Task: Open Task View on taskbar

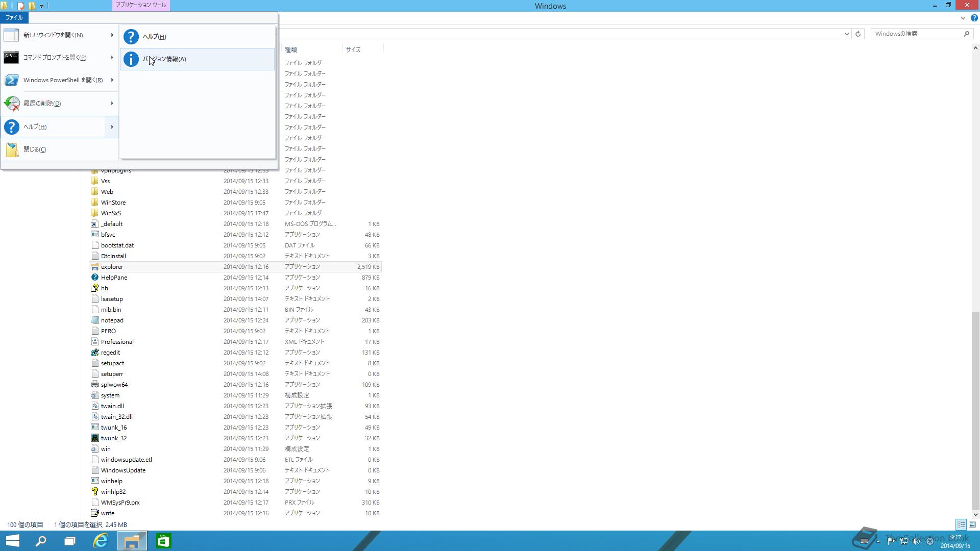Action: (70, 541)
